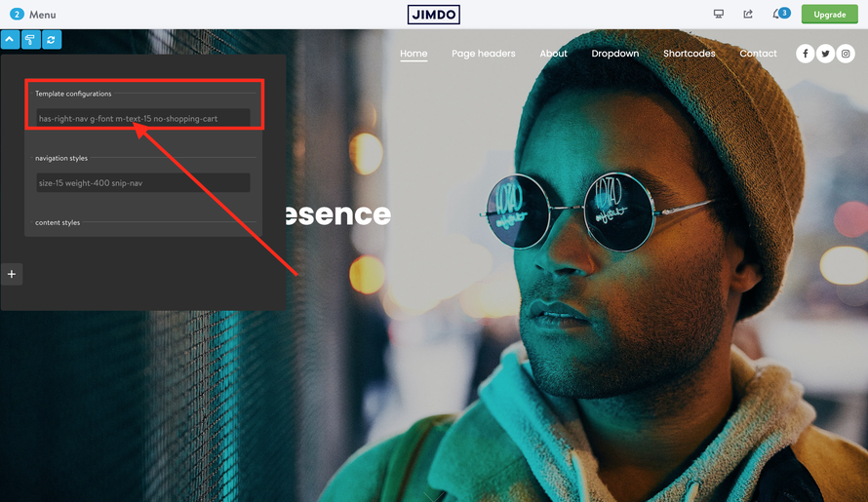868x502 pixels.
Task: Switch to desktop preview mode
Action: click(x=719, y=14)
